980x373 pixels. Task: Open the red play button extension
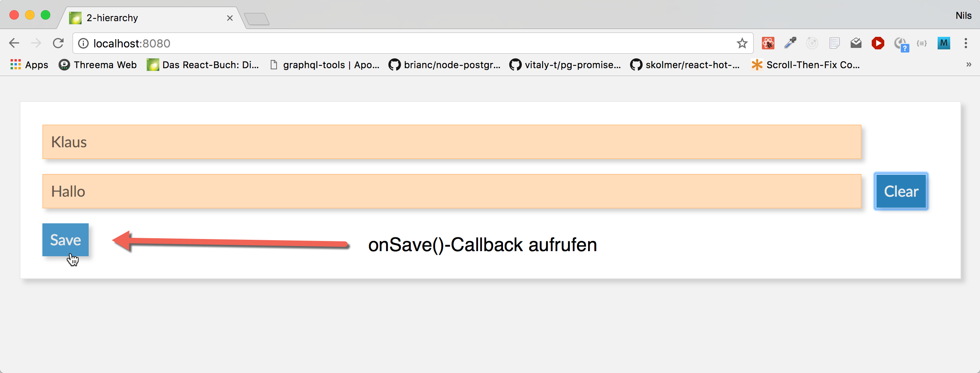click(x=878, y=43)
